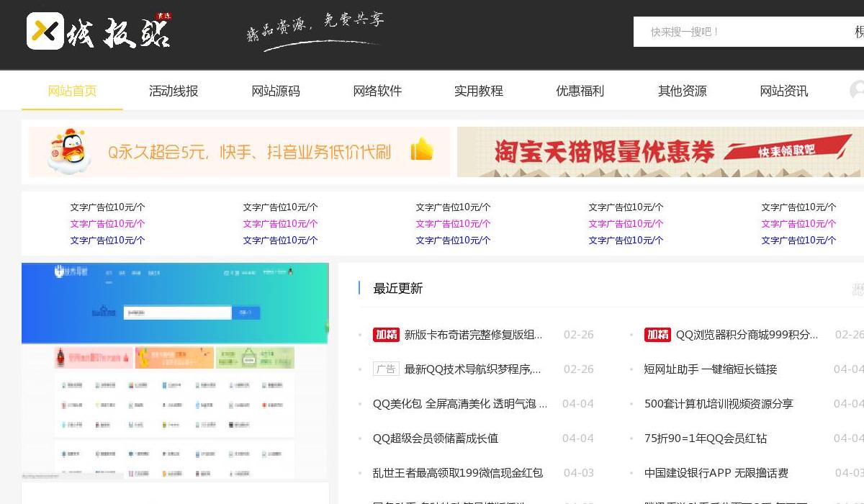Click the 广告 tag beside 最新QQ技术导航 post
Viewport: 864px width, 504px height.
coord(386,369)
